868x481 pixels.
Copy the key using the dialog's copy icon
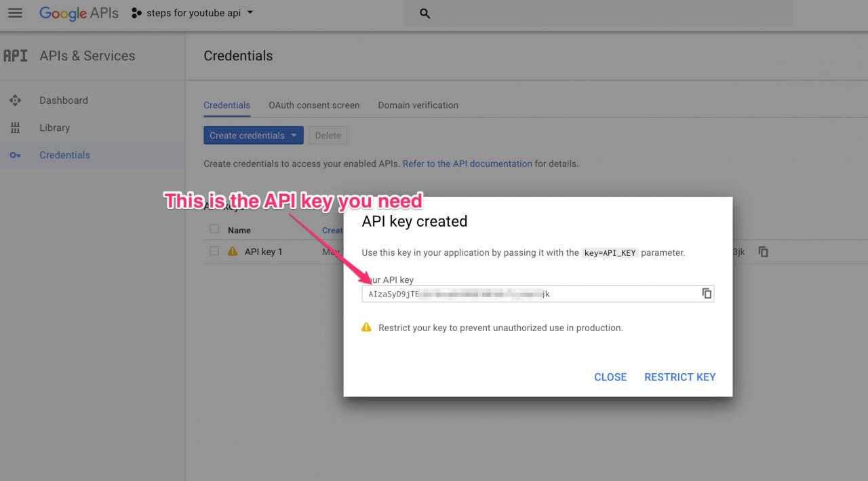(707, 294)
